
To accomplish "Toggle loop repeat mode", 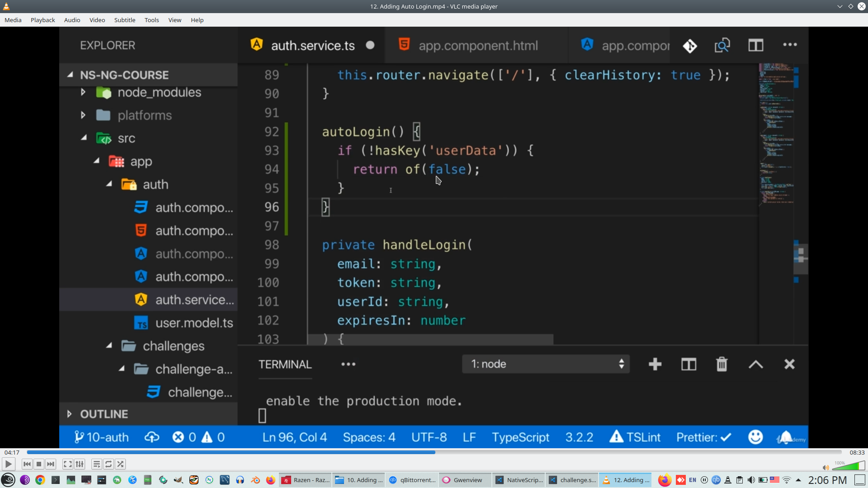I will 108,464.
